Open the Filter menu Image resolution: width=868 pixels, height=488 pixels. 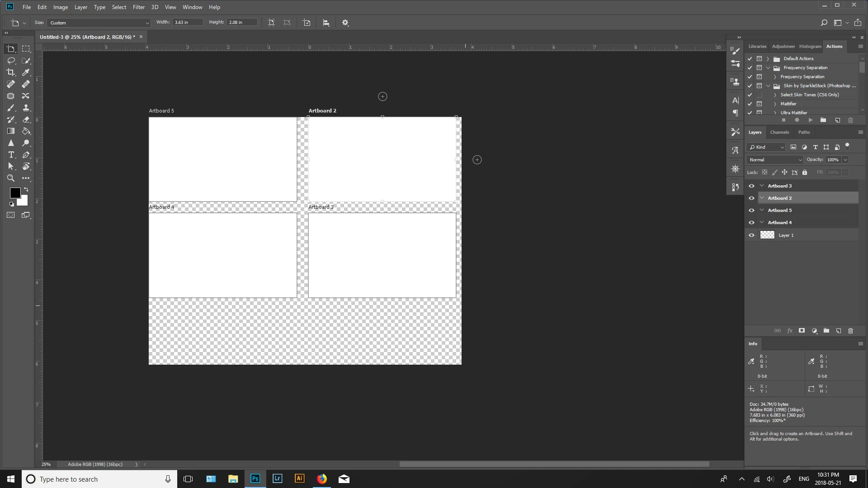(x=138, y=7)
